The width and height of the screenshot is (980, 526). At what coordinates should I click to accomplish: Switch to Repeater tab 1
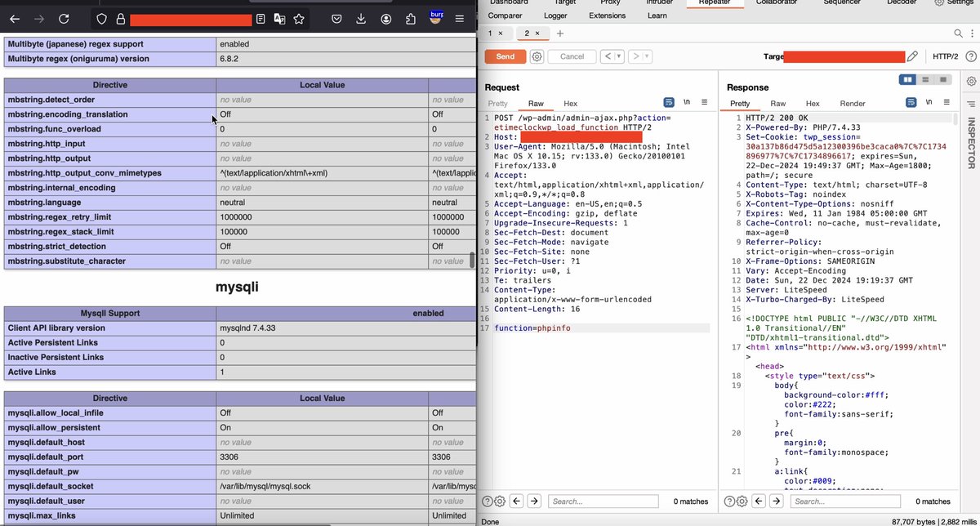tap(491, 33)
